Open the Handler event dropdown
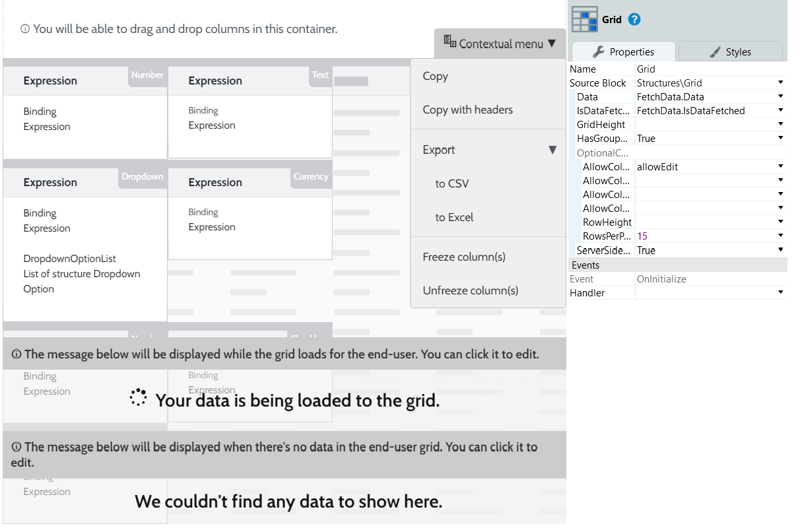The width and height of the screenshot is (800, 532). [x=780, y=293]
